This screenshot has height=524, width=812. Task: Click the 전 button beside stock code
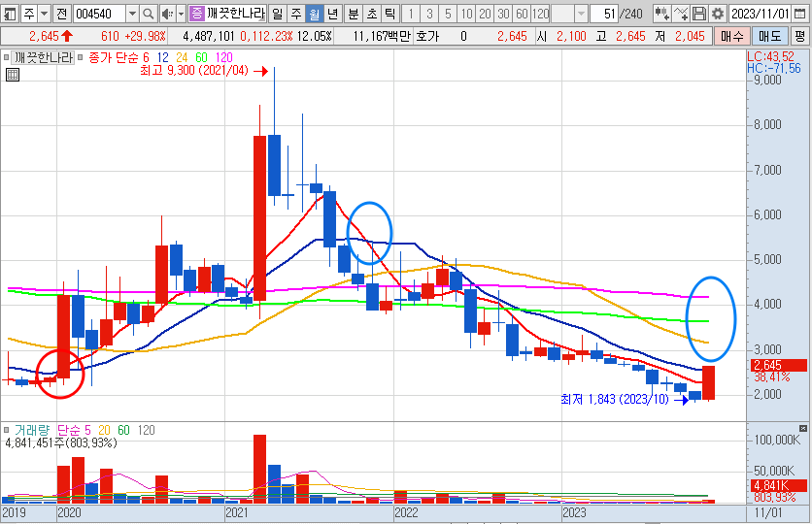pyautogui.click(x=62, y=14)
